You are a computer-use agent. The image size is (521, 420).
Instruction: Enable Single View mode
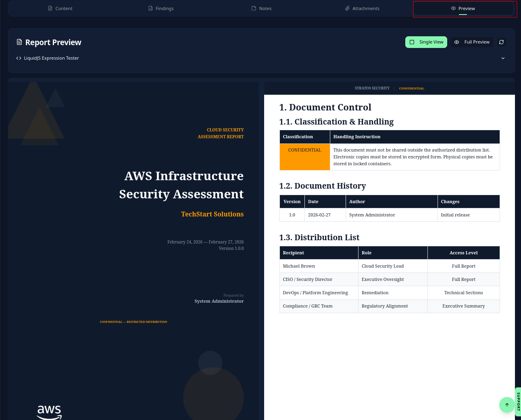click(426, 42)
